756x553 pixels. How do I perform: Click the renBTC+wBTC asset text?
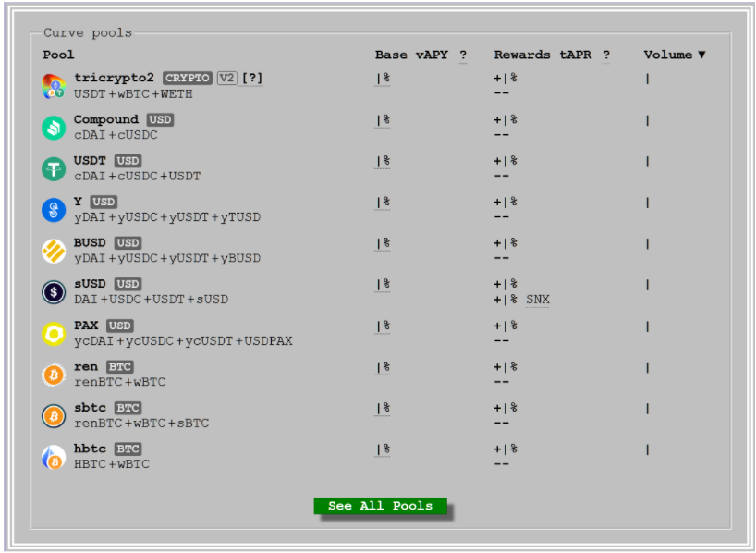(x=119, y=382)
